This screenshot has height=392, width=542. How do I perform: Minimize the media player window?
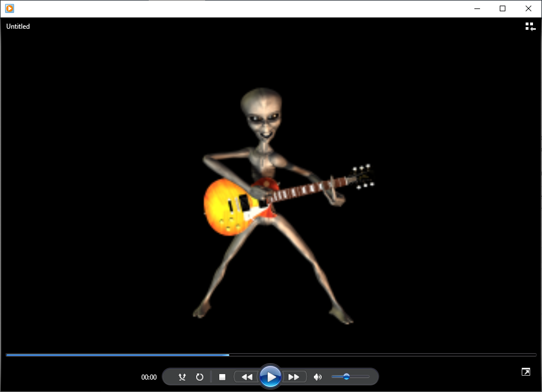pos(477,8)
